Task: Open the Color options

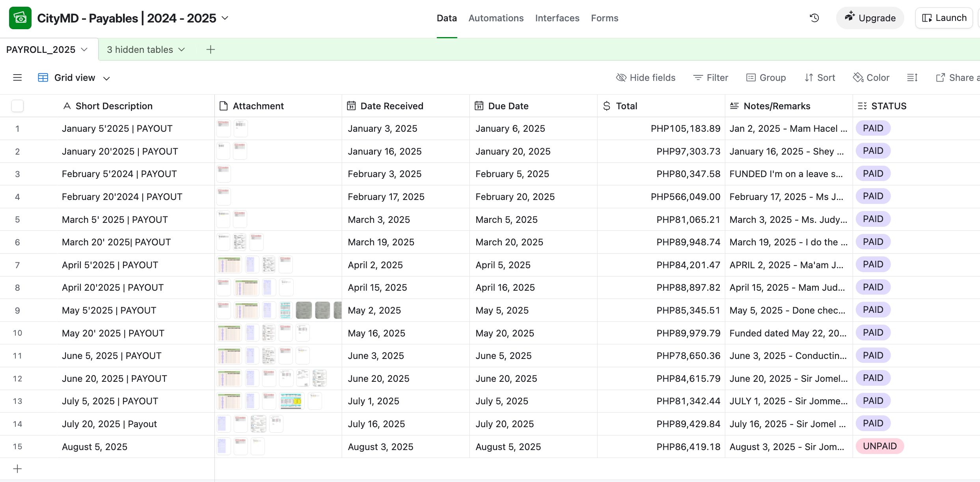Action: pyautogui.click(x=871, y=78)
